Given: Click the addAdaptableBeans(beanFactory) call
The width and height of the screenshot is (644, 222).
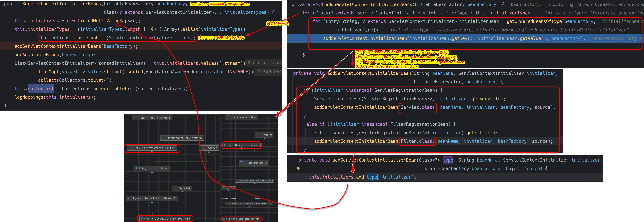Looking at the screenshot, I should pos(55,55).
